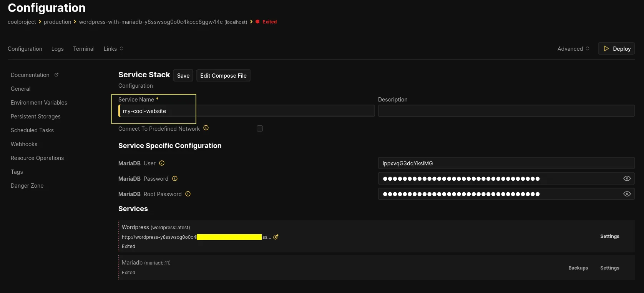This screenshot has width=644, height=293.
Task: Click info icon next to MariaDB Password
Action: click(175, 178)
